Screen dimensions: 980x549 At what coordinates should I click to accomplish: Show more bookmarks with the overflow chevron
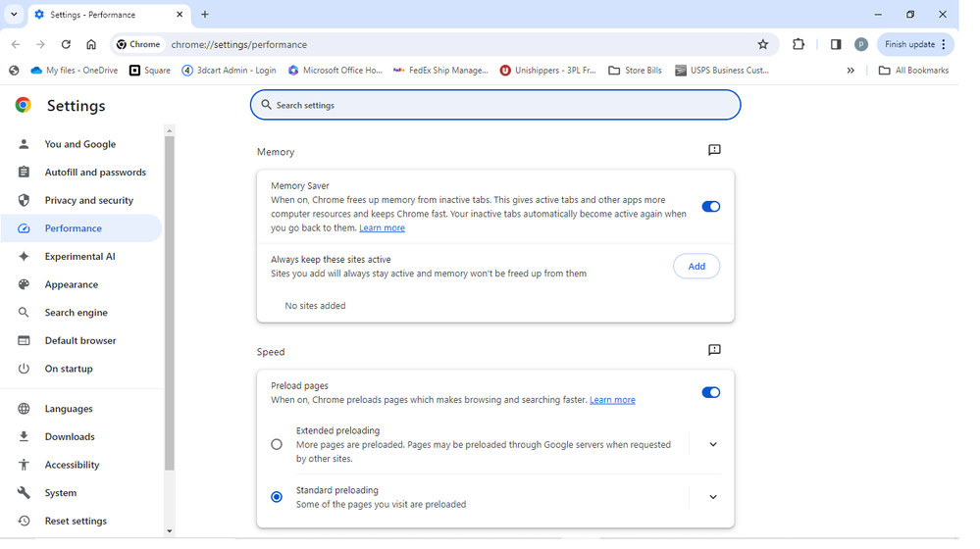[x=851, y=71]
